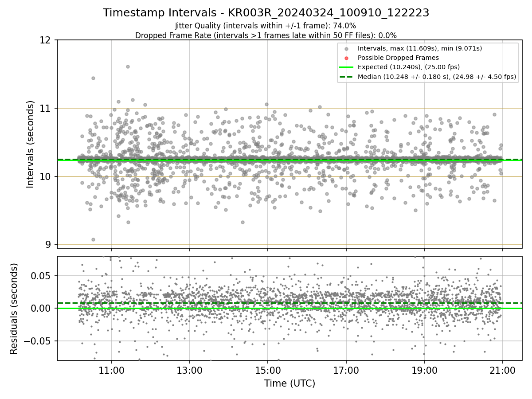
Task: Click legend entry 'Intervals, max (11.609s), min (9.071s)'
Action: click(x=420, y=48)
